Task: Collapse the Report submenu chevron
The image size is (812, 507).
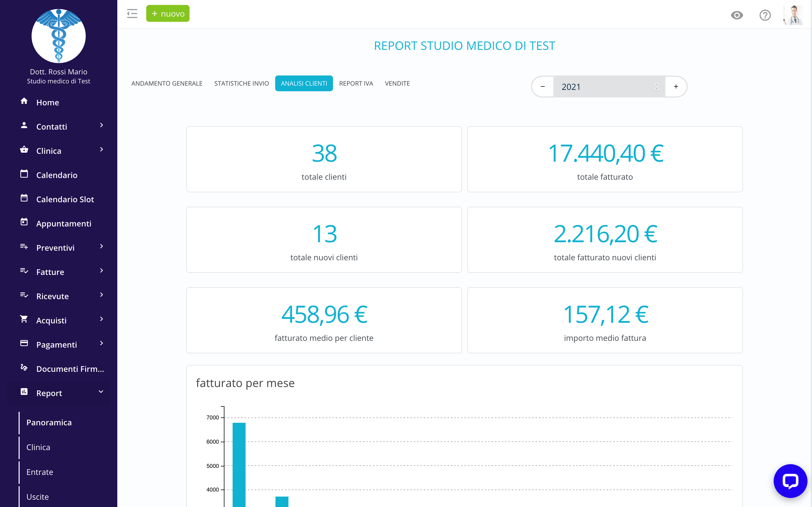Action: pyautogui.click(x=101, y=391)
